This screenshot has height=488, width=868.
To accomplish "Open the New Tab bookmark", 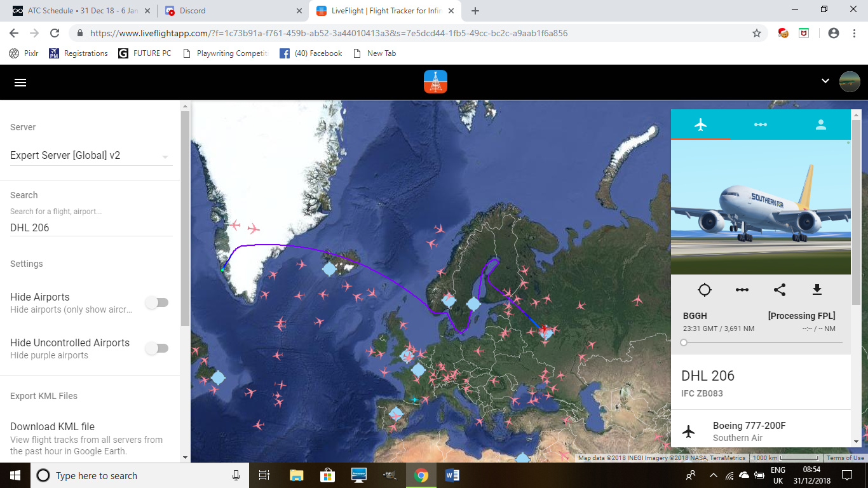I will pos(374,53).
